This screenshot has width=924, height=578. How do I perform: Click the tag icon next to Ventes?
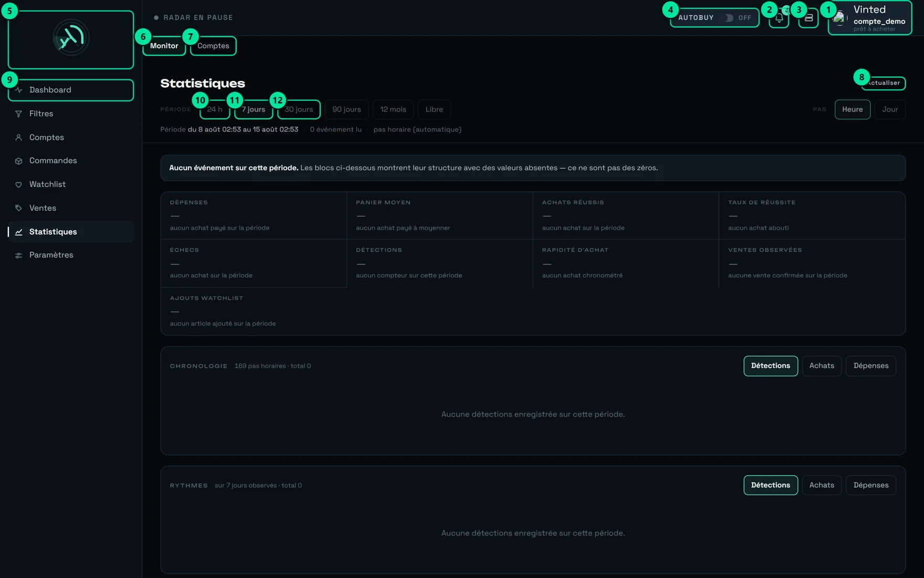click(19, 208)
